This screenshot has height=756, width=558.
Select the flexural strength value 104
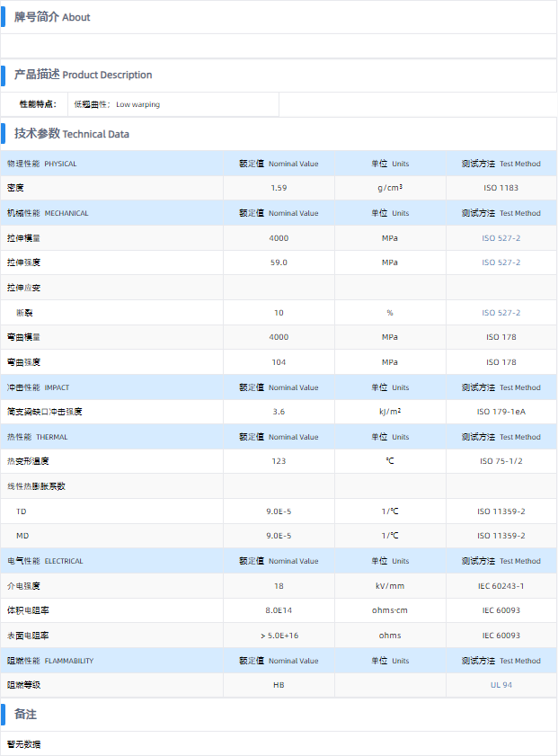coord(279,362)
